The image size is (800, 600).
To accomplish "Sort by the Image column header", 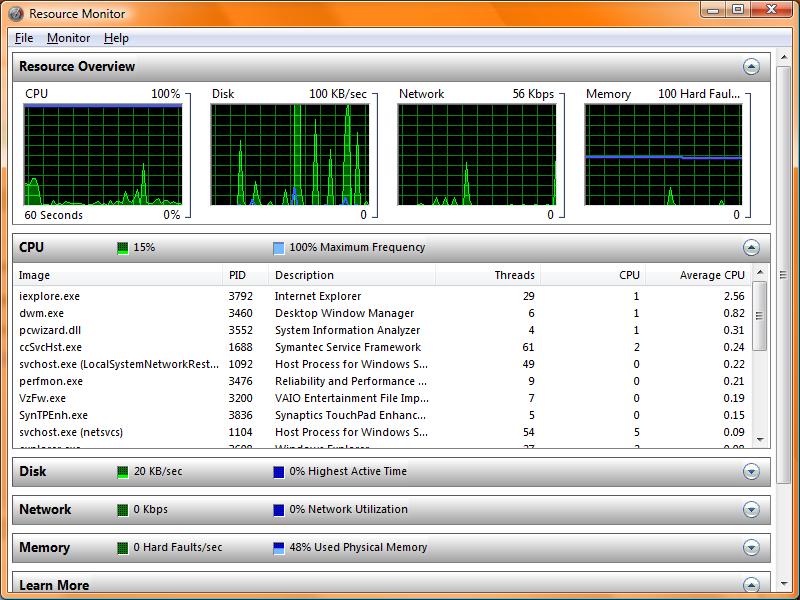I will coord(118,275).
